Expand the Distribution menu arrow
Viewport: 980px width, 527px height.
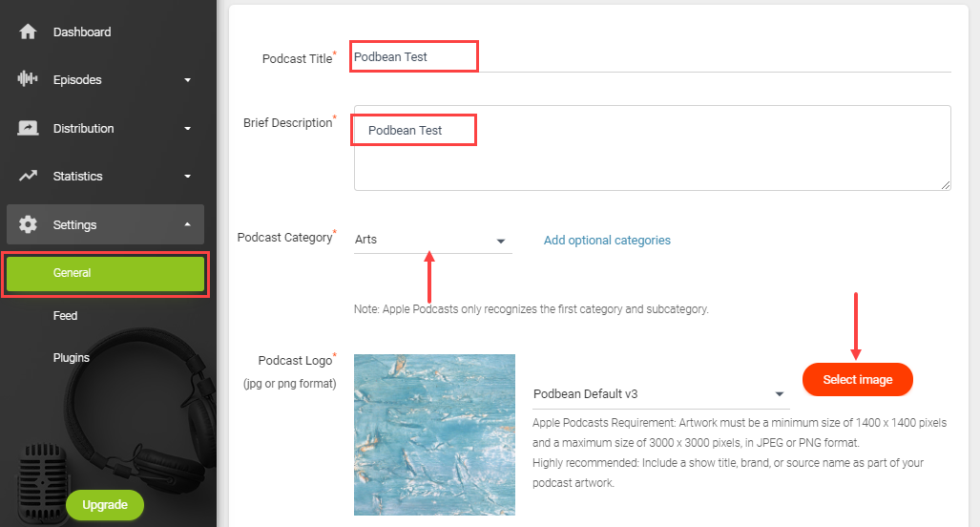click(x=187, y=129)
